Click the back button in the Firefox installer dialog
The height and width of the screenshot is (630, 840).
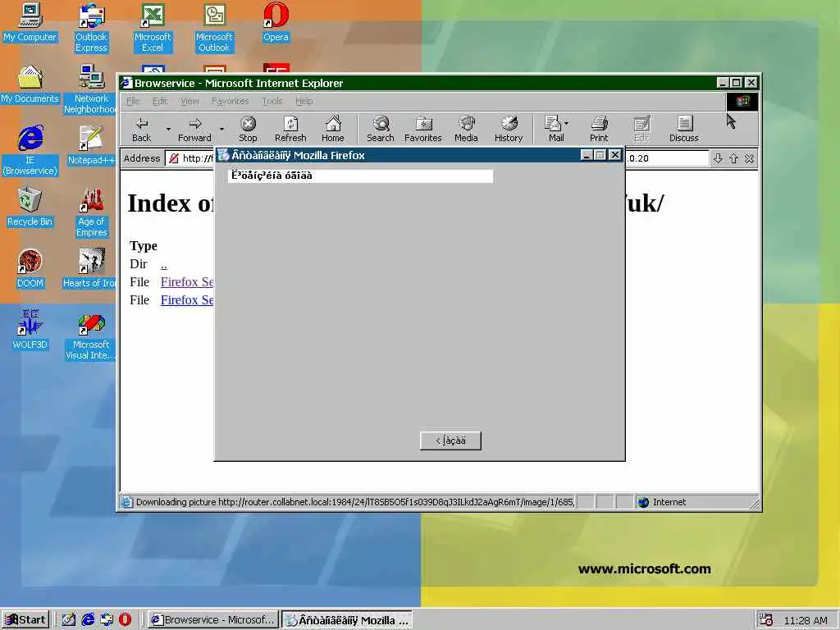(x=450, y=441)
